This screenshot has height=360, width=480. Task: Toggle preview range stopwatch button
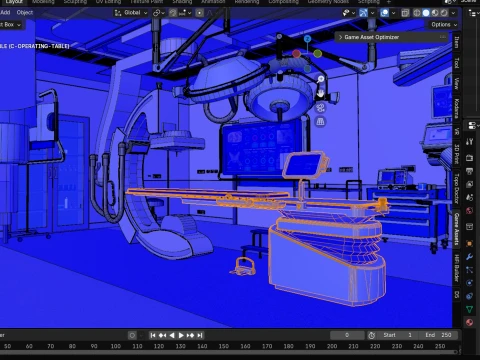(372, 335)
